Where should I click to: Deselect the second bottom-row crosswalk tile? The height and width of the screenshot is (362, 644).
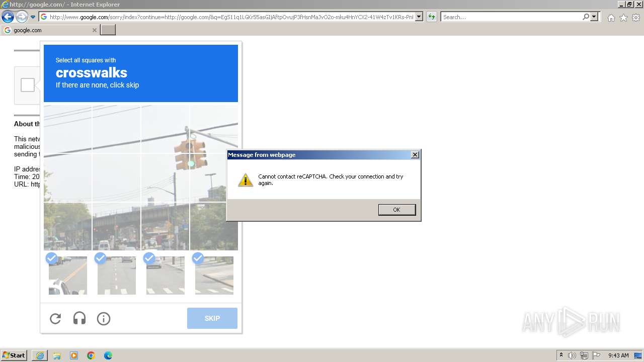117,276
